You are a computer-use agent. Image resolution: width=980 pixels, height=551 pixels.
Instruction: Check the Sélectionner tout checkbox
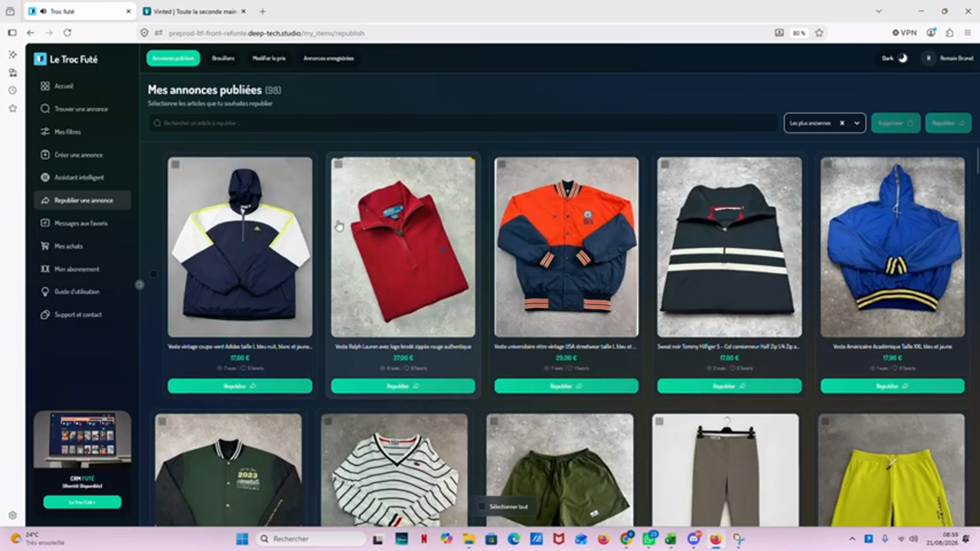tap(482, 507)
